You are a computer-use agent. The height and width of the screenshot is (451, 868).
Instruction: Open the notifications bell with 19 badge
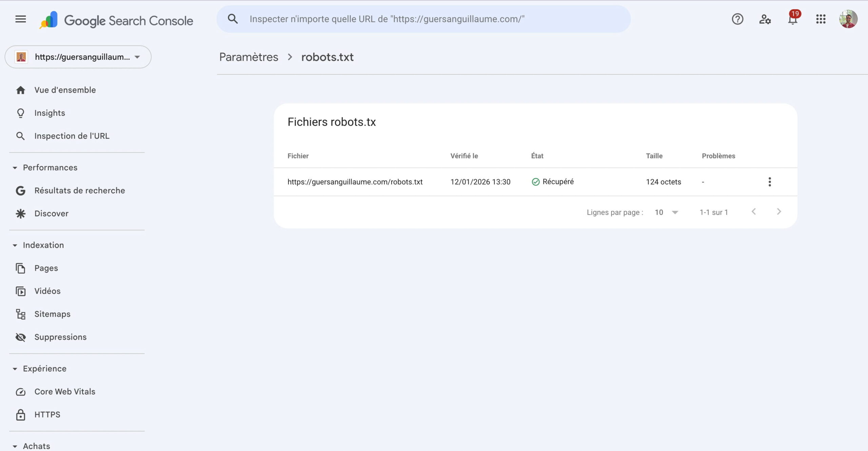click(792, 19)
